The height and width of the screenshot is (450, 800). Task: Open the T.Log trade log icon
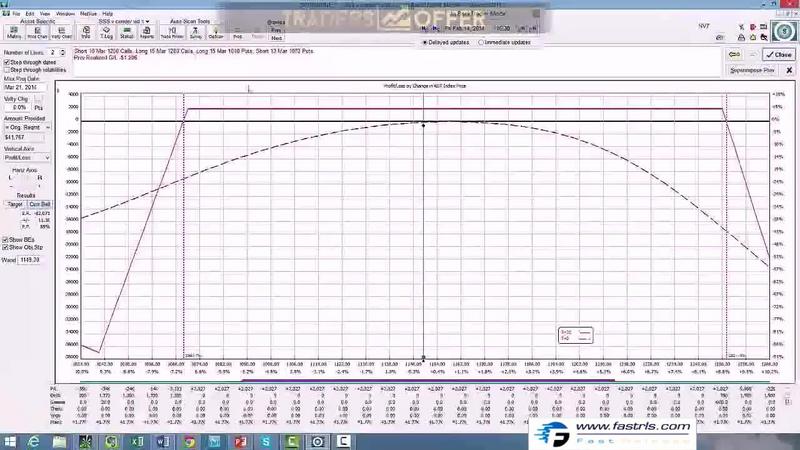[x=106, y=33]
